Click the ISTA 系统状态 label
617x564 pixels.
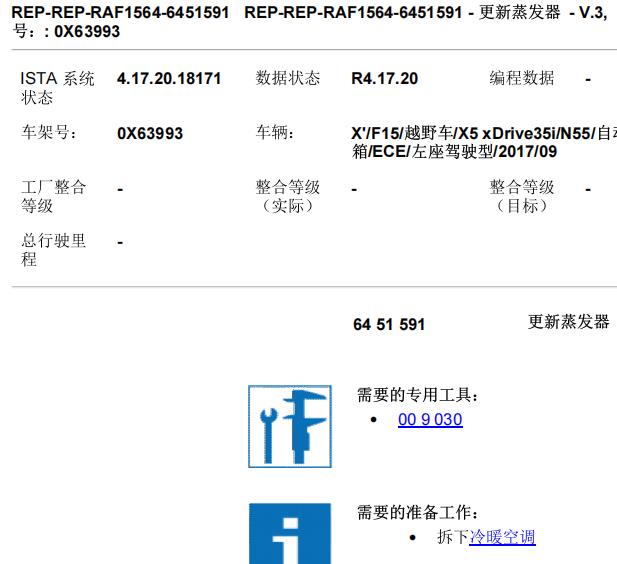57,88
